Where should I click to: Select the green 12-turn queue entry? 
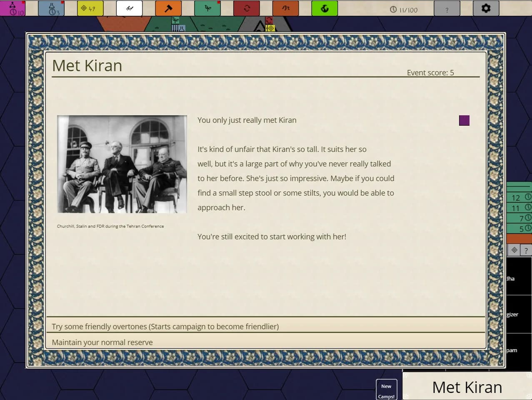click(519, 197)
